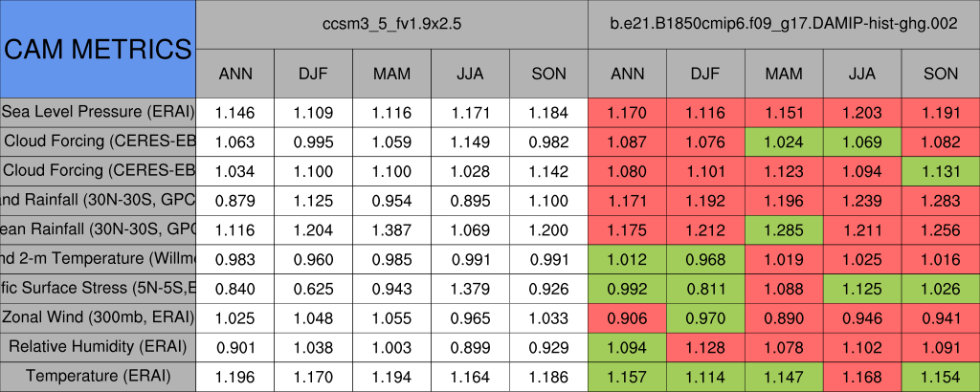Click the white cell with value 1.387
Screen dimensions: 980x392
coord(391,229)
